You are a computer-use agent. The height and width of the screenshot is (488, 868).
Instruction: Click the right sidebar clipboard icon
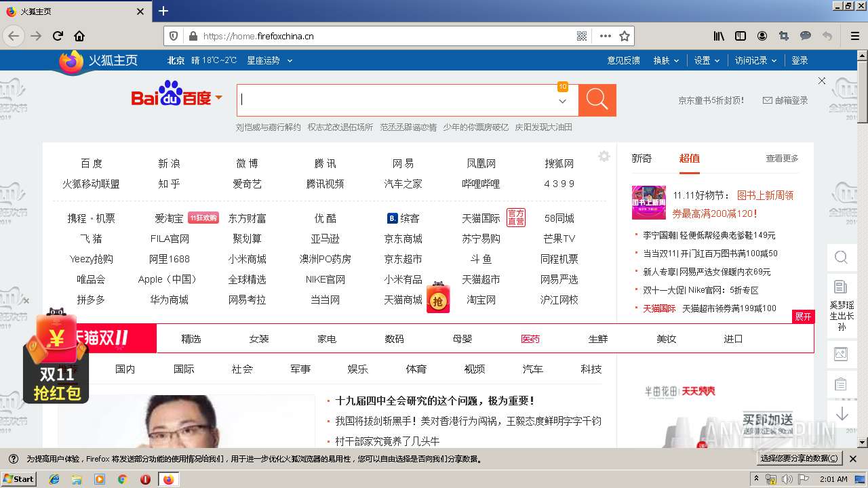pyautogui.click(x=841, y=384)
